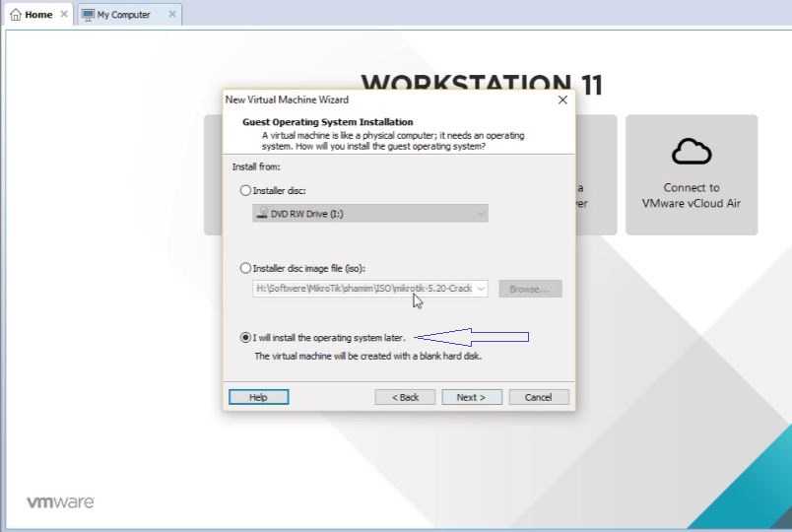Select the Installer disc radio button

click(x=245, y=190)
